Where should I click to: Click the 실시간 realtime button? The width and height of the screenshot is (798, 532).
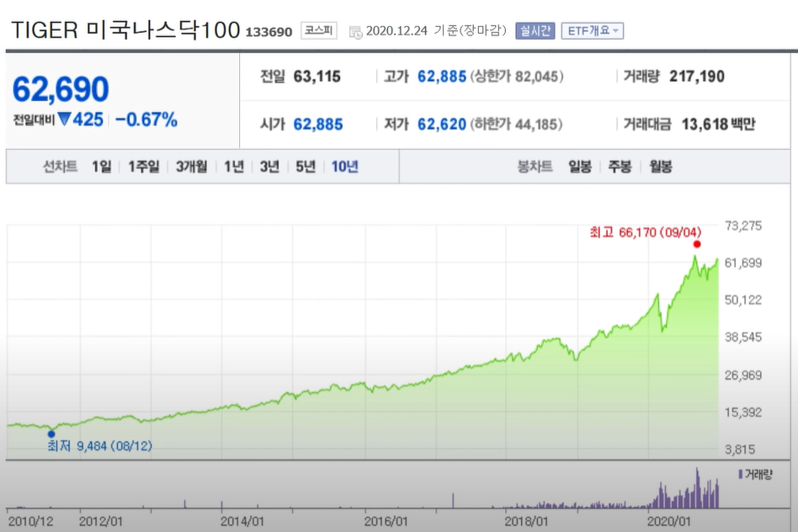(x=535, y=30)
